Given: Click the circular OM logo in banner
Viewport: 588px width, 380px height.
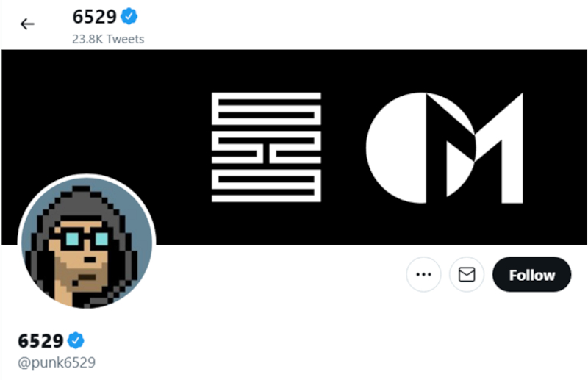Looking at the screenshot, I should [x=445, y=148].
